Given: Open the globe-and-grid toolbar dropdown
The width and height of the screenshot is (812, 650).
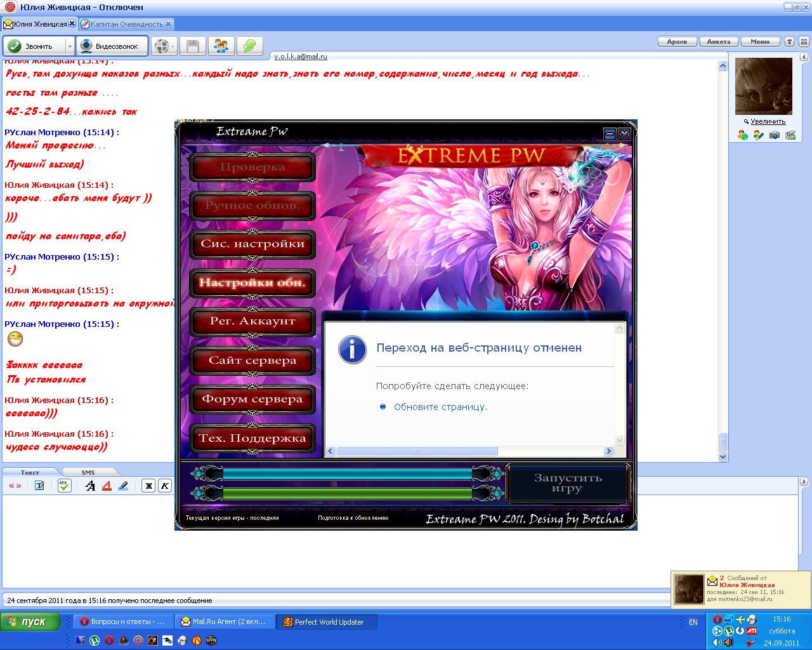Looking at the screenshot, I should [x=164, y=46].
